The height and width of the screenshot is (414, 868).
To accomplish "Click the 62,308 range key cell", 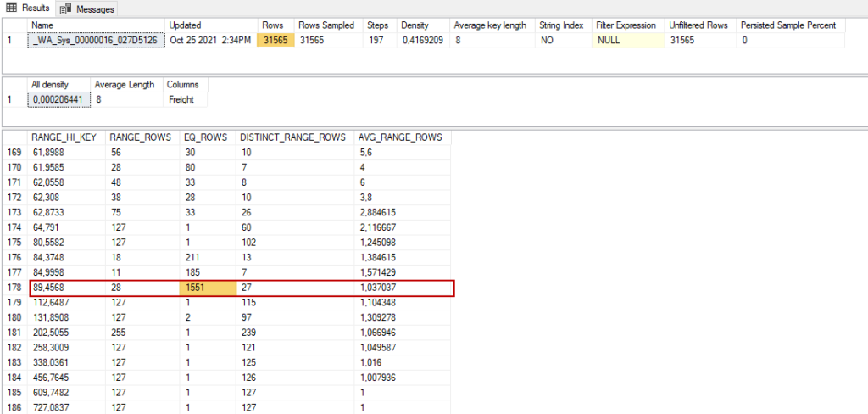I will click(x=66, y=198).
